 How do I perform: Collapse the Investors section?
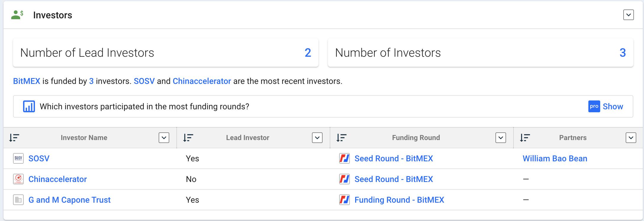[x=628, y=15]
